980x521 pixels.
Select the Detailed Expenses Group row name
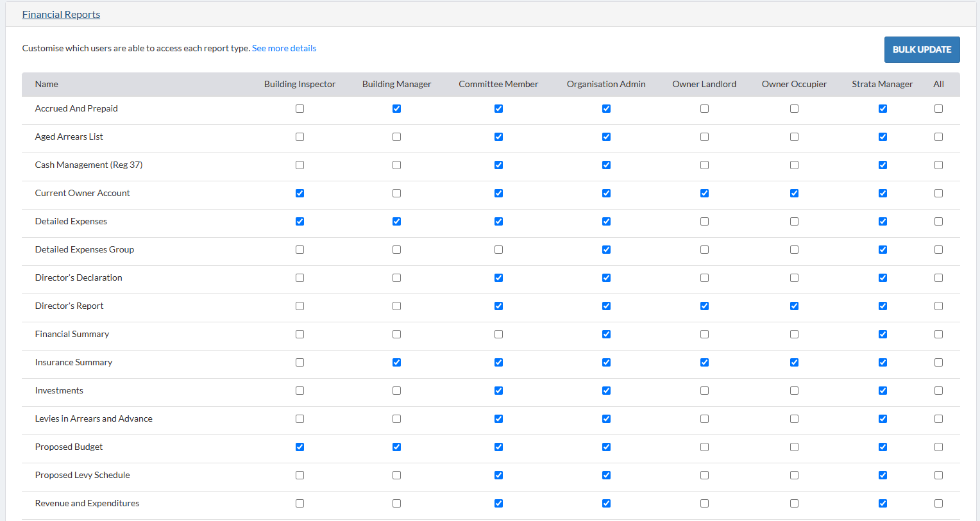click(85, 249)
